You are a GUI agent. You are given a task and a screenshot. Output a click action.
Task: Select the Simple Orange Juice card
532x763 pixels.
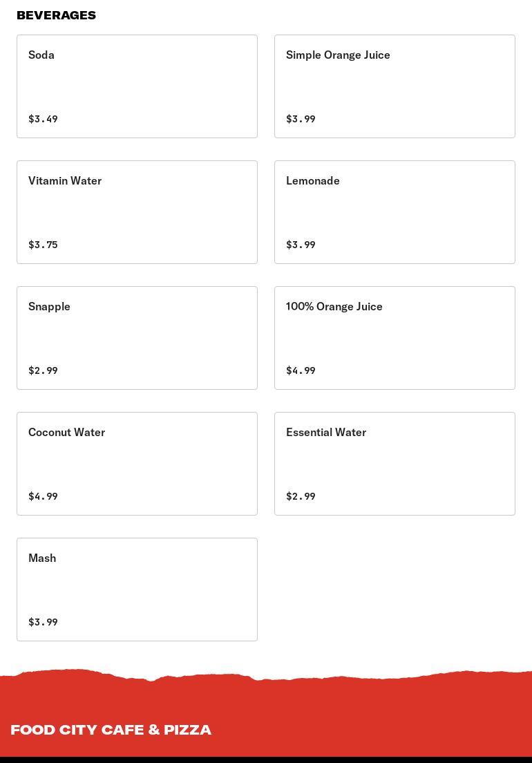(x=395, y=86)
